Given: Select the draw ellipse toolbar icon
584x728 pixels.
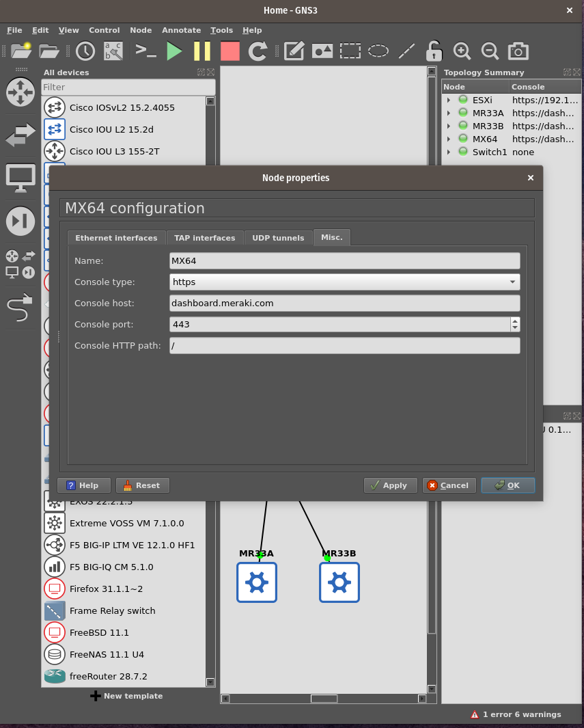Looking at the screenshot, I should (x=378, y=51).
